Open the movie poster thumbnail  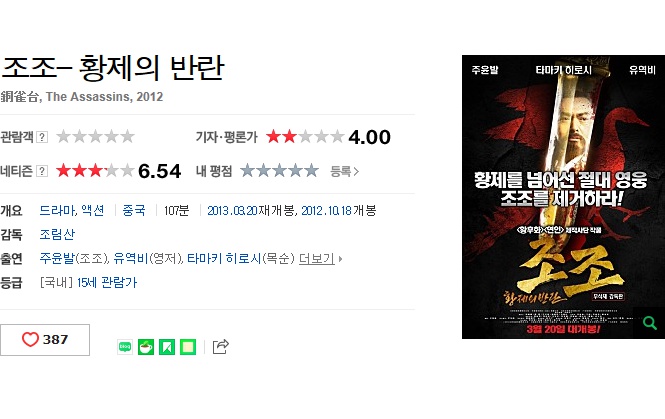tap(563, 197)
